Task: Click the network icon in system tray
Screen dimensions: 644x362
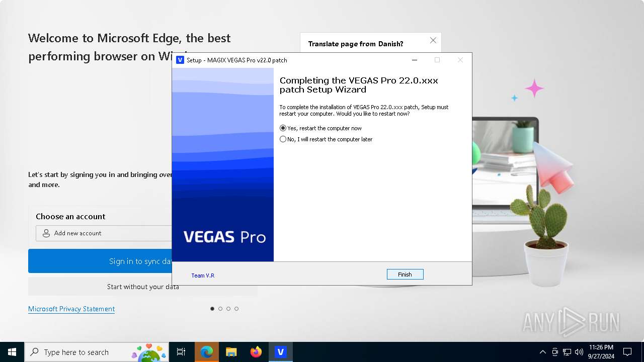Action: [x=567, y=352]
